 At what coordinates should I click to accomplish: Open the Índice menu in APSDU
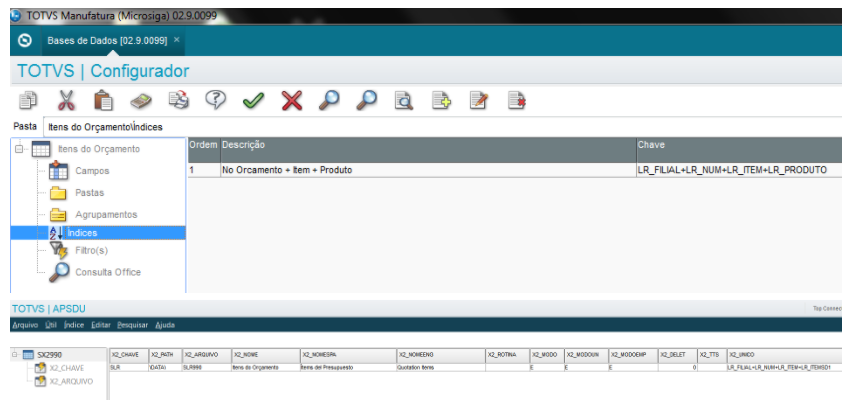pos(73,325)
